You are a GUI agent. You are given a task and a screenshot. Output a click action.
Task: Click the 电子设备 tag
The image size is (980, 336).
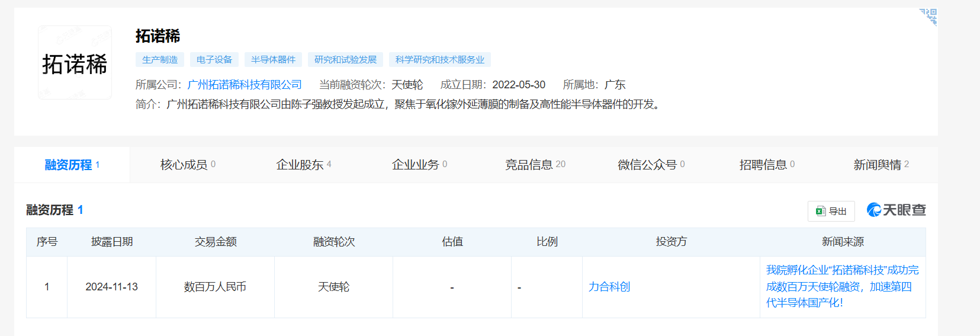point(214,60)
